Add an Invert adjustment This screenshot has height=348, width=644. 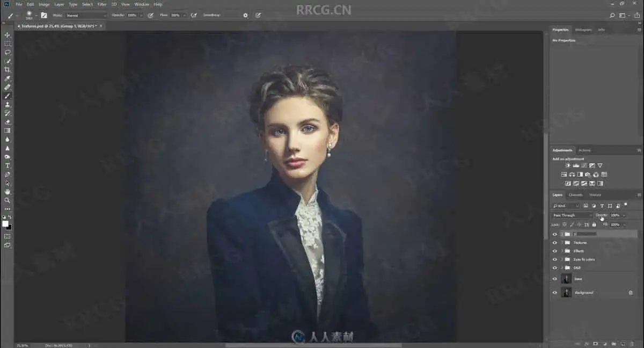[x=568, y=183]
